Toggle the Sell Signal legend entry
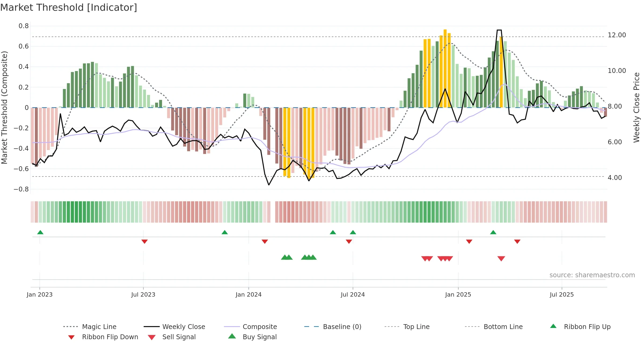 coord(172,337)
